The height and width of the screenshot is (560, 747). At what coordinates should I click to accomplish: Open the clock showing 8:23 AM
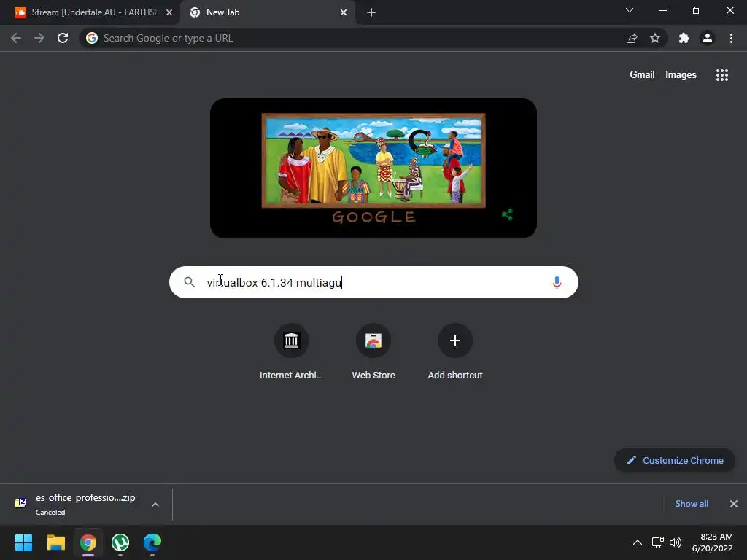pos(713,542)
